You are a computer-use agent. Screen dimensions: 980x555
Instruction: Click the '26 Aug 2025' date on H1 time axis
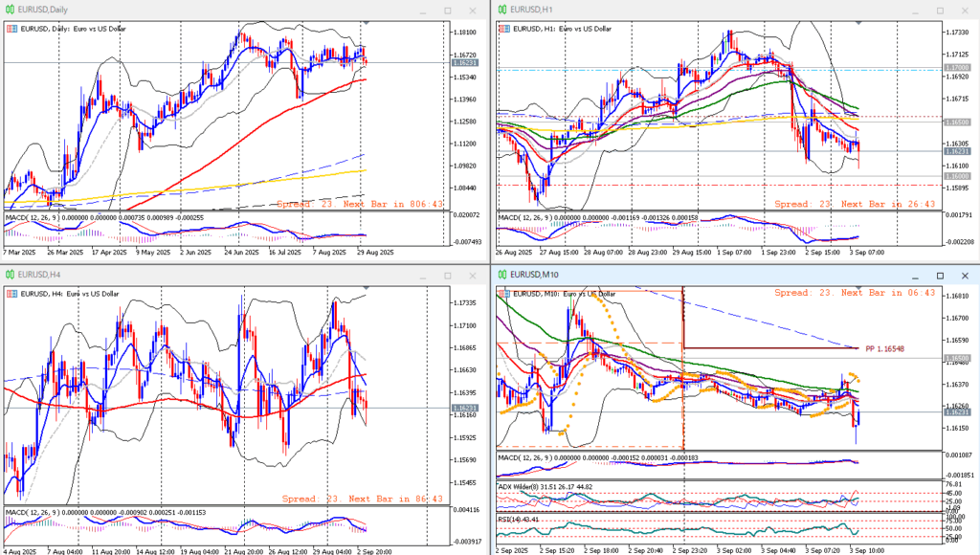[x=514, y=253]
